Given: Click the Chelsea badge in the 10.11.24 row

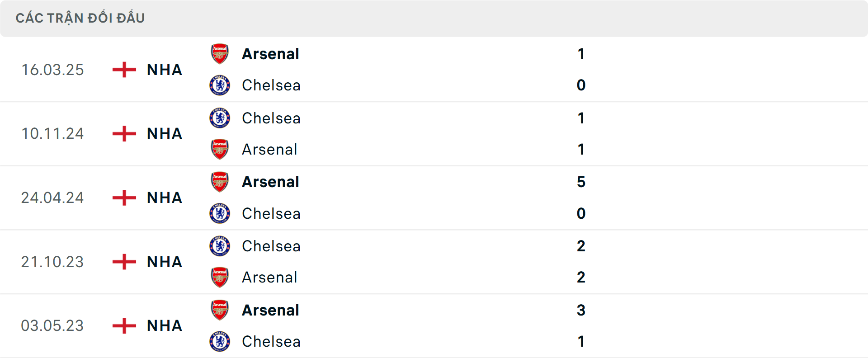Looking at the screenshot, I should (x=220, y=118).
